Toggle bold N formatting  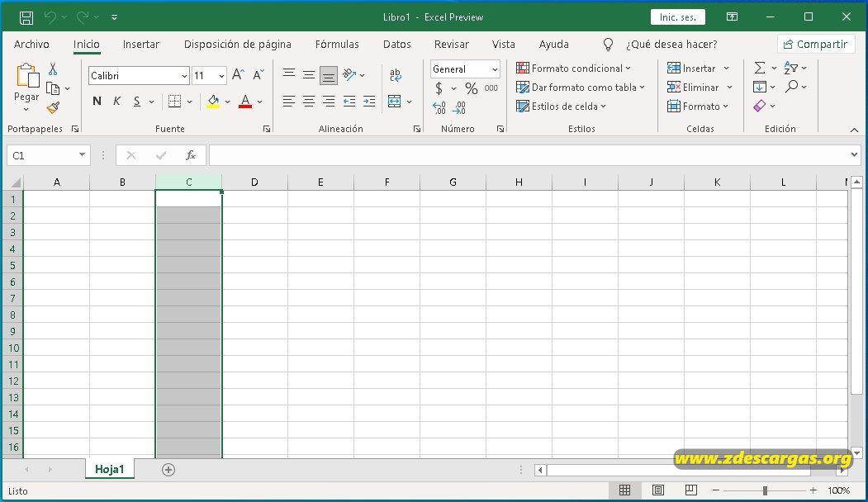97,102
